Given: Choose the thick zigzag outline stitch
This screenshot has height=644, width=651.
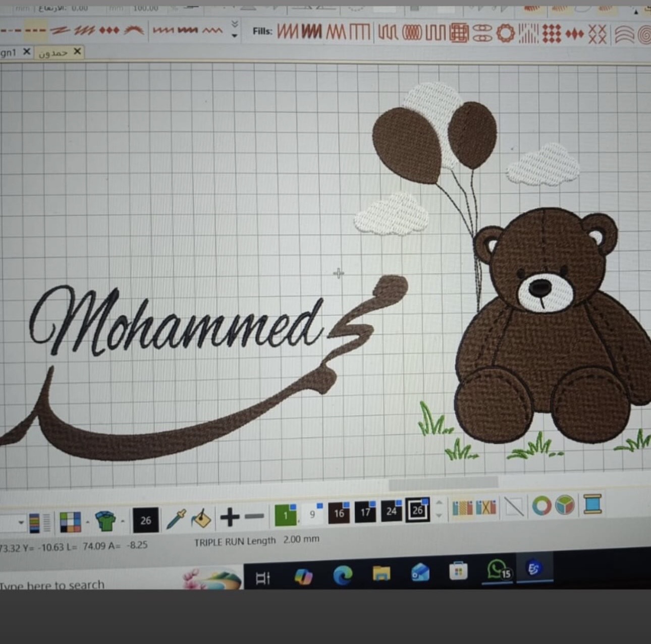Looking at the screenshot, I should [188, 31].
